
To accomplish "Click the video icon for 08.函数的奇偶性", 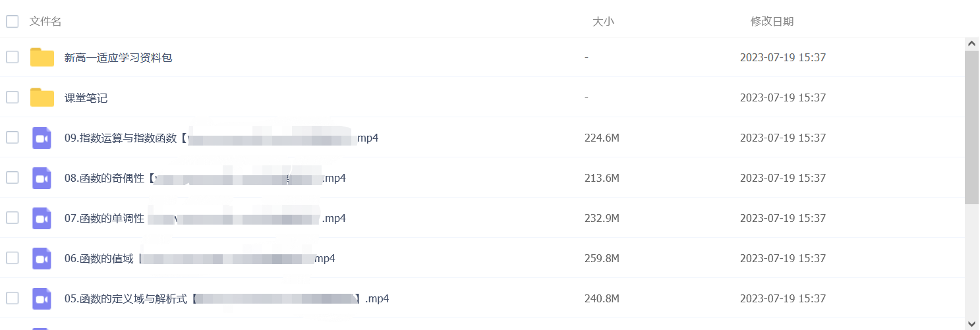I will [x=42, y=178].
